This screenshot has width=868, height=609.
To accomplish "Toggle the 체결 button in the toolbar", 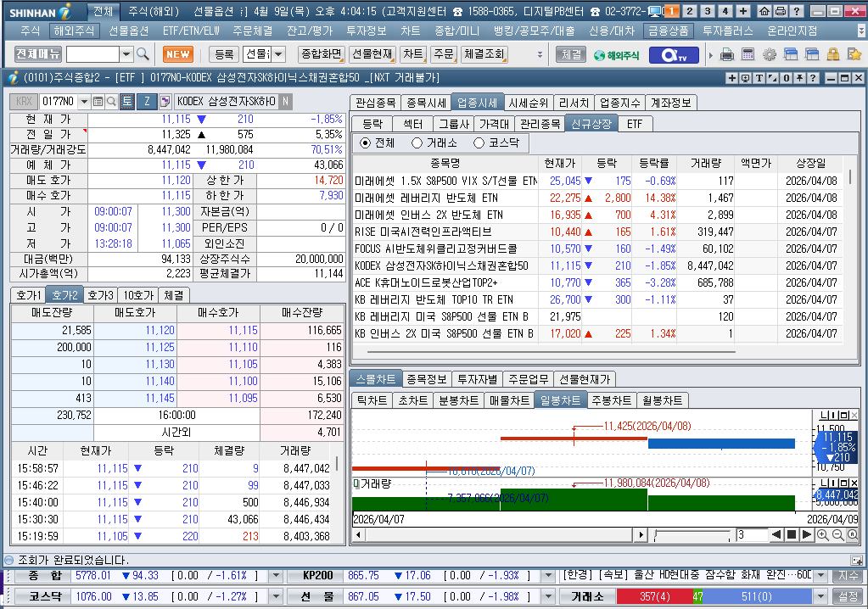I will (571, 54).
